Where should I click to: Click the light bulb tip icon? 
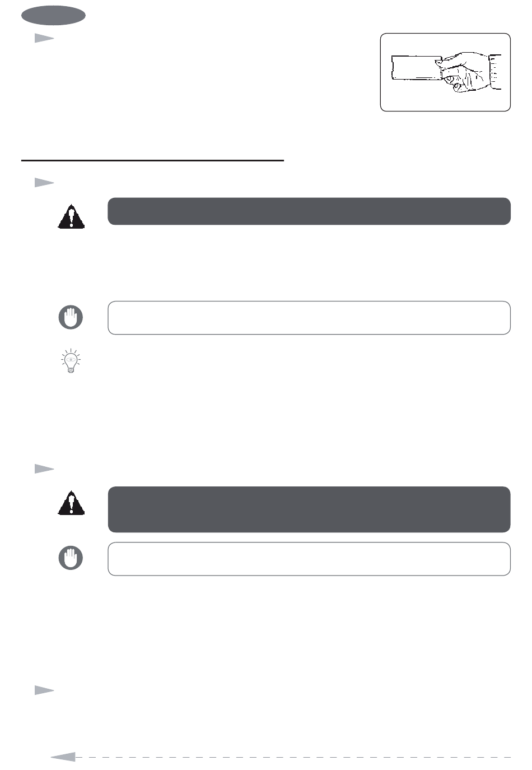71,361
